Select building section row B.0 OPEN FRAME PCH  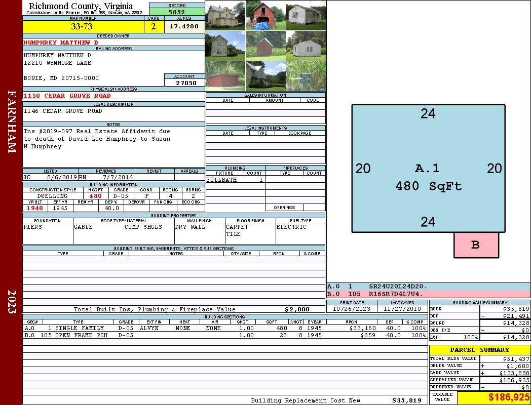[225, 335]
